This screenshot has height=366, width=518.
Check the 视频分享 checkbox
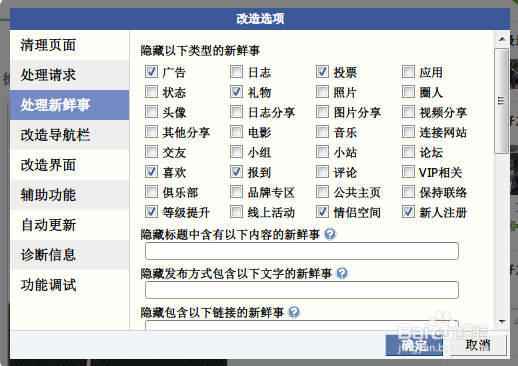coord(408,112)
